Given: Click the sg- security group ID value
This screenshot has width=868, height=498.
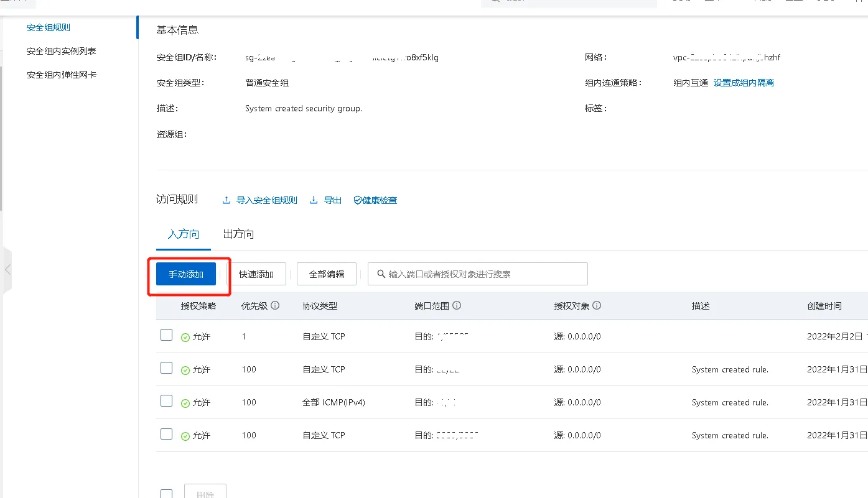Looking at the screenshot, I should 342,57.
